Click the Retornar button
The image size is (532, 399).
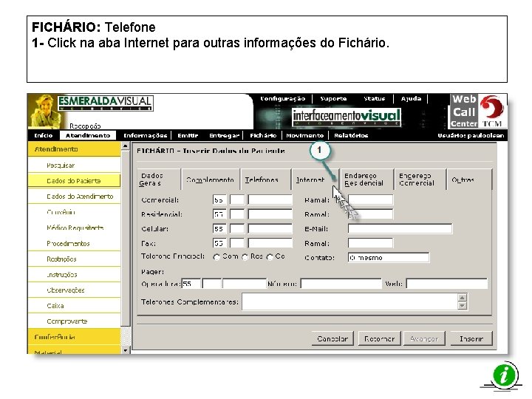[379, 338]
